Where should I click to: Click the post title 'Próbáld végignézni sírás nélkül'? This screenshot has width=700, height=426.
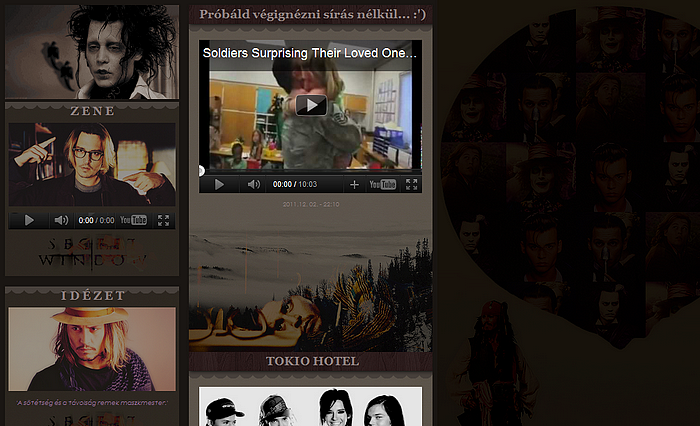pyautogui.click(x=312, y=14)
